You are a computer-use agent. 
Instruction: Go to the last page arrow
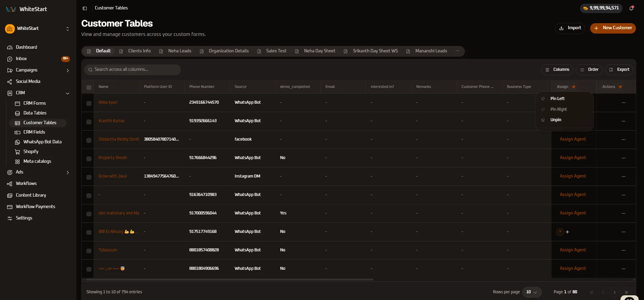coord(626,292)
